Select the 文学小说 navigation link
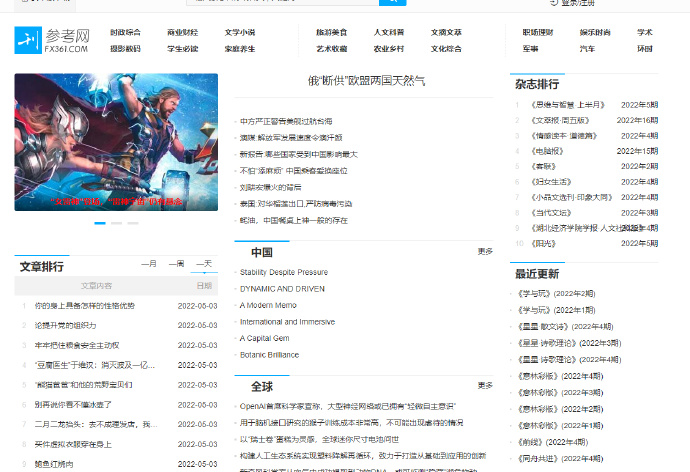690x472 pixels. pos(239,32)
